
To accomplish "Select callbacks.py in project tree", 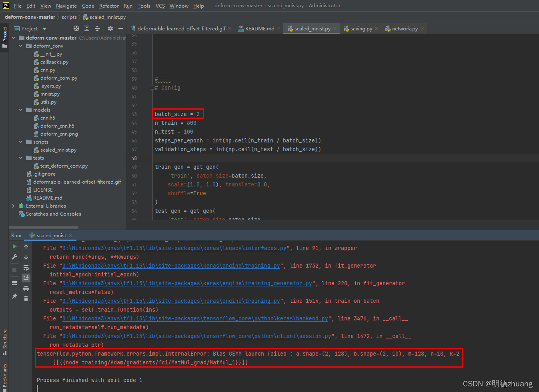I will pos(54,62).
